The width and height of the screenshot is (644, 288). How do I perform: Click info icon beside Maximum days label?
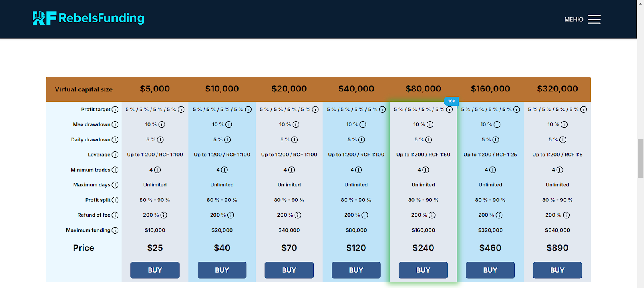[115, 185]
